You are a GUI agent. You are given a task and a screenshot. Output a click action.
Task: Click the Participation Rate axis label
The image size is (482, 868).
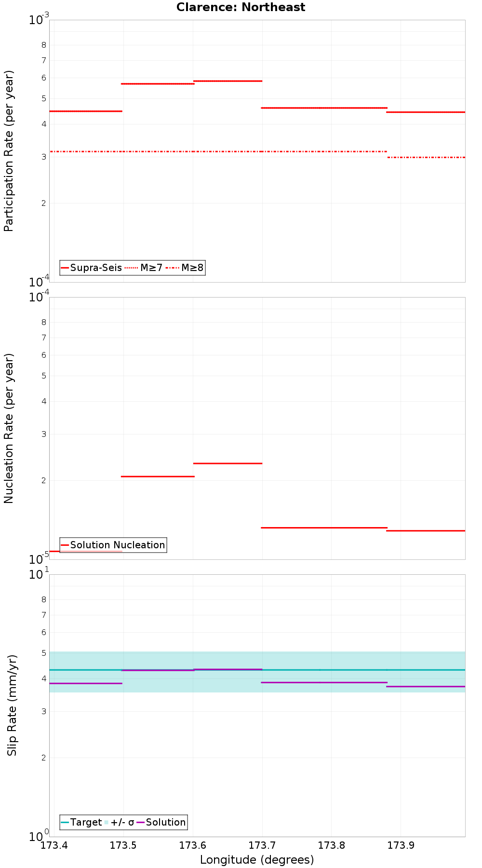click(x=9, y=151)
